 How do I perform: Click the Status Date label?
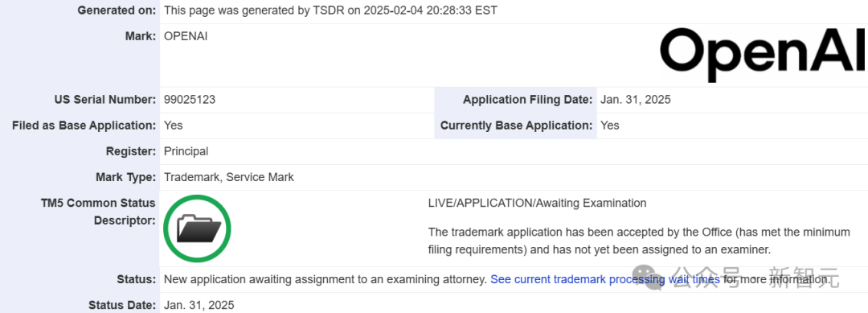coord(122,305)
